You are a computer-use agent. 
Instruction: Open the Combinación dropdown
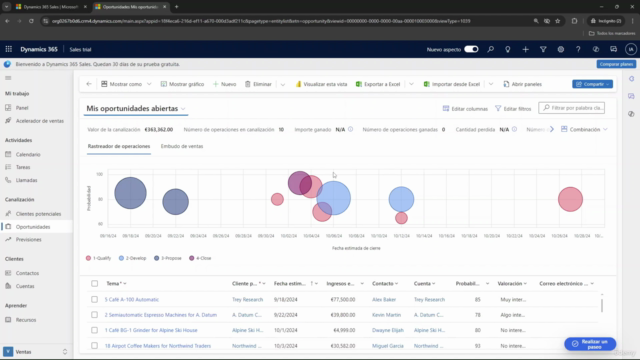pyautogui.click(x=584, y=129)
